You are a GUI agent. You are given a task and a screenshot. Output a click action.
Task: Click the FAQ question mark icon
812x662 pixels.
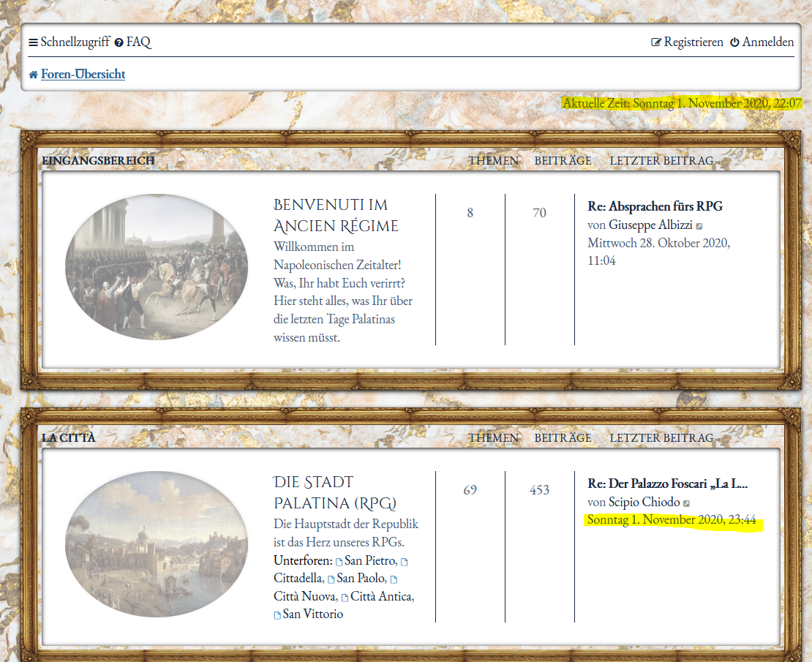119,42
